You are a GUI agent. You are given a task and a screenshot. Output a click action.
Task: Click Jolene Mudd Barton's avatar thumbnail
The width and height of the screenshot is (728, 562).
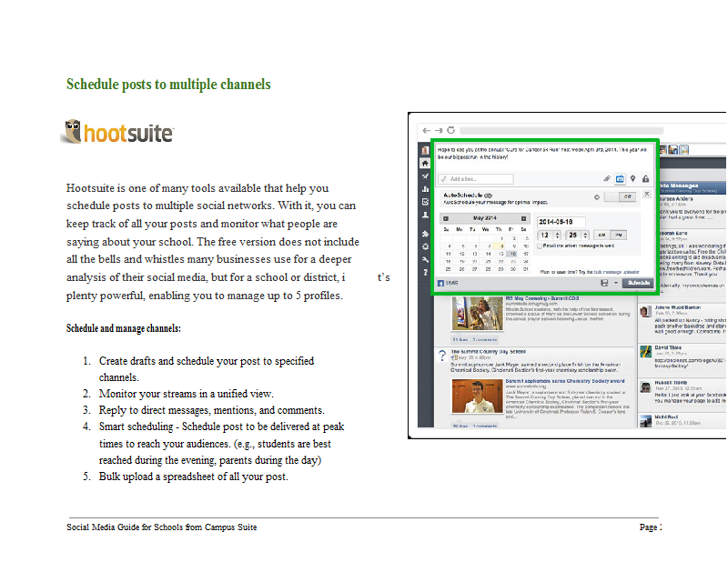pyautogui.click(x=645, y=311)
